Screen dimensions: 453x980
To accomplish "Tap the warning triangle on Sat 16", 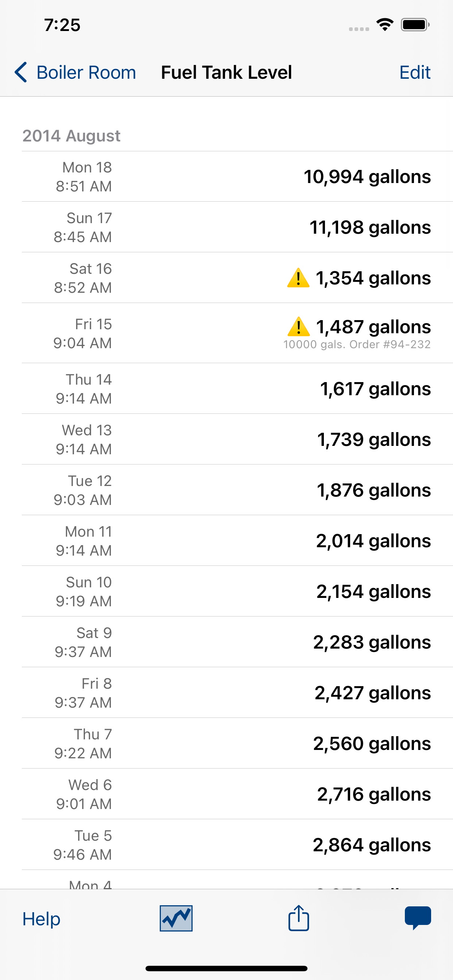I will pyautogui.click(x=298, y=278).
